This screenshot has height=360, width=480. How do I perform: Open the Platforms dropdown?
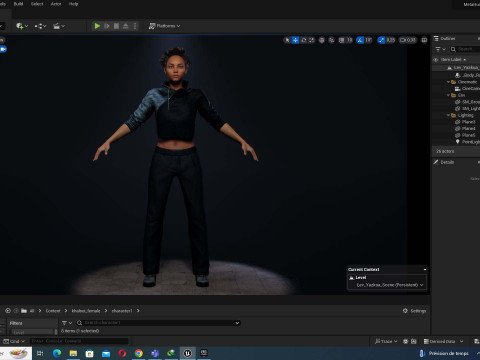(x=164, y=26)
